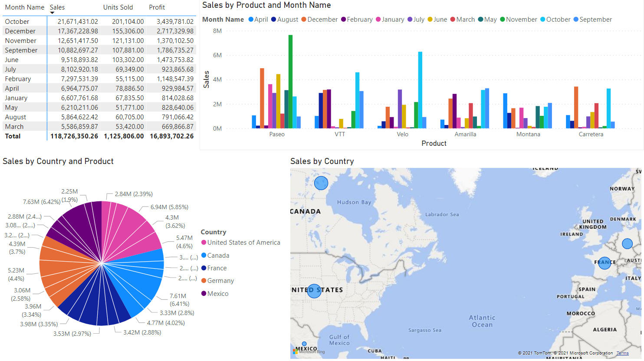Open the Terms link on map
The image size is (644, 361).
pos(623,353)
